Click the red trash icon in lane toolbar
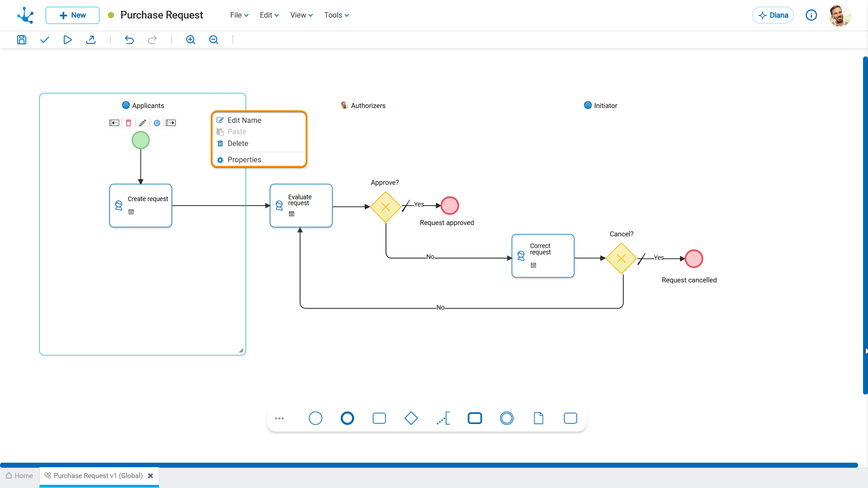Viewport: 868px width, 488px height. 128,123
